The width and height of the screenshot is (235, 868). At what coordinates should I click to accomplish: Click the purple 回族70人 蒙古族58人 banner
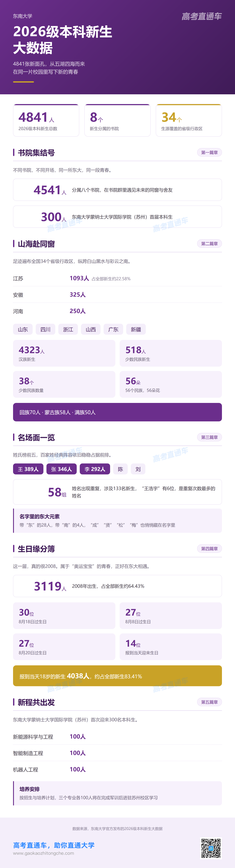click(117, 412)
